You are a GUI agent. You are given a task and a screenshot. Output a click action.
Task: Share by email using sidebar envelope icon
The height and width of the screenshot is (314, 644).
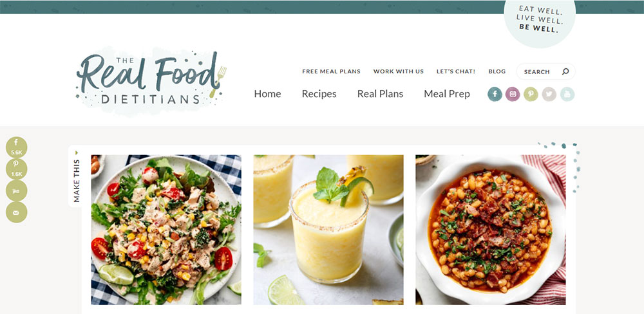click(x=17, y=212)
